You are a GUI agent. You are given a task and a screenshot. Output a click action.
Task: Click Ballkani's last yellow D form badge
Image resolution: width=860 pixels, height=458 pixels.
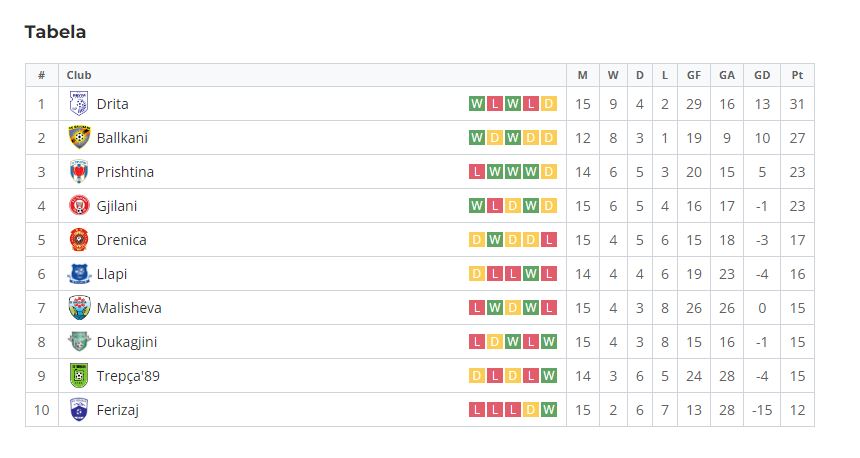(548, 138)
